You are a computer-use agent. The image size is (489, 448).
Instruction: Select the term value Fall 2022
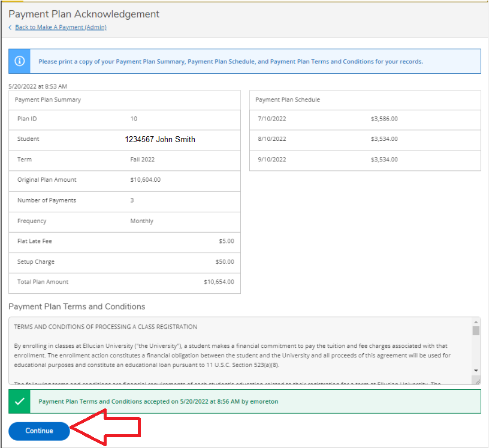click(143, 160)
